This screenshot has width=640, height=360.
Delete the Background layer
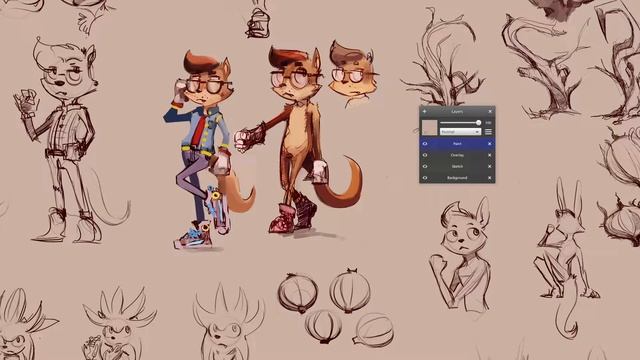pyautogui.click(x=489, y=178)
